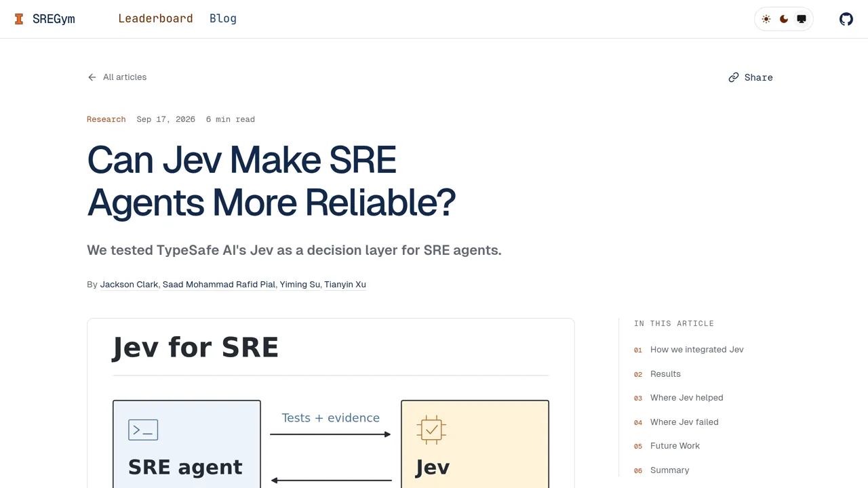This screenshot has height=488, width=868.
Task: Open the Blog page
Action: pyautogui.click(x=223, y=18)
